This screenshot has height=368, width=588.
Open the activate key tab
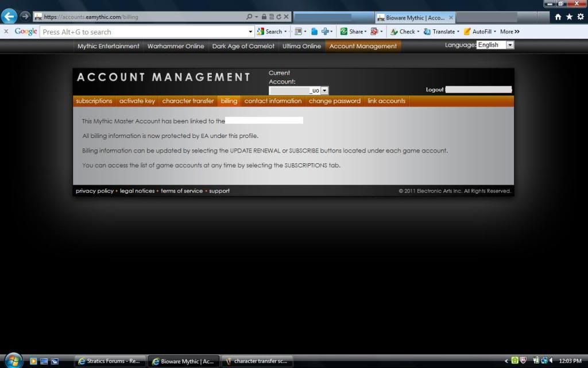coord(137,101)
